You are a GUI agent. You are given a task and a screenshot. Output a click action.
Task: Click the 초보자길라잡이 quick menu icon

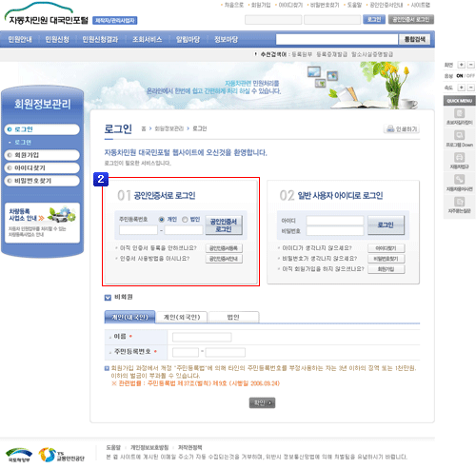pos(459,113)
